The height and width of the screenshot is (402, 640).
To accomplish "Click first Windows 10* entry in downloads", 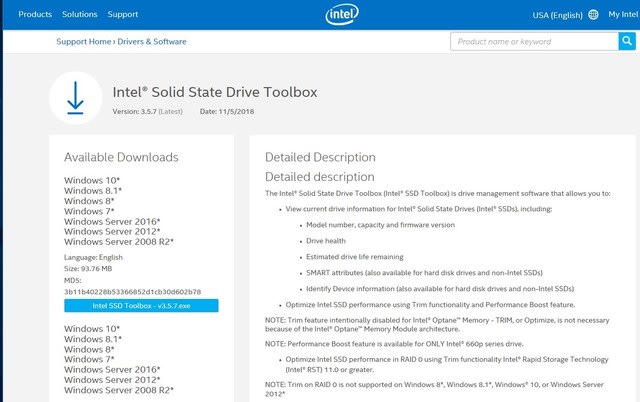I will click(x=92, y=180).
